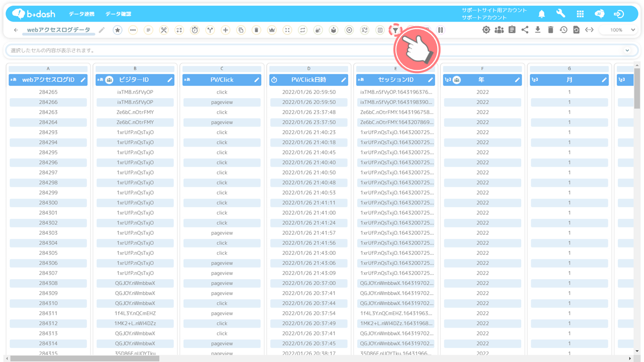Select the pageview cell in row 284266
The height and width of the screenshot is (362, 644).
click(222, 102)
